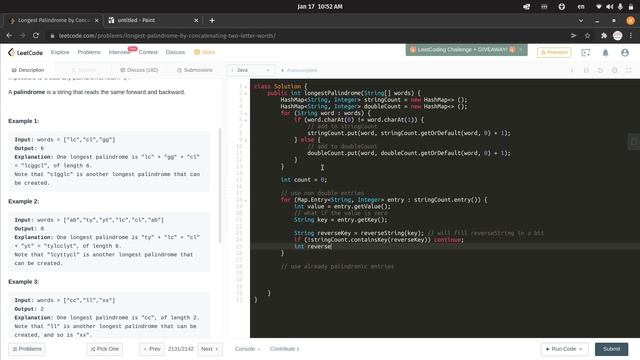
Task: Click Premium button
Action: pyautogui.click(x=554, y=53)
